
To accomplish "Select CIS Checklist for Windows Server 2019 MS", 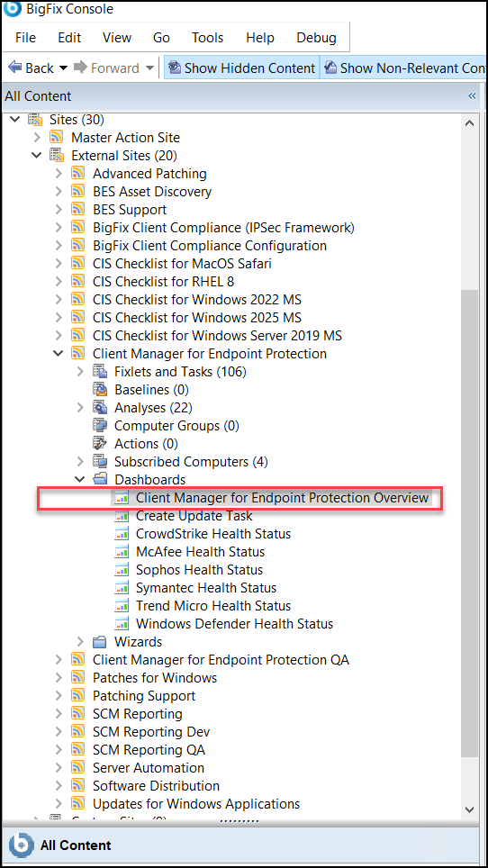I will pyautogui.click(x=218, y=336).
